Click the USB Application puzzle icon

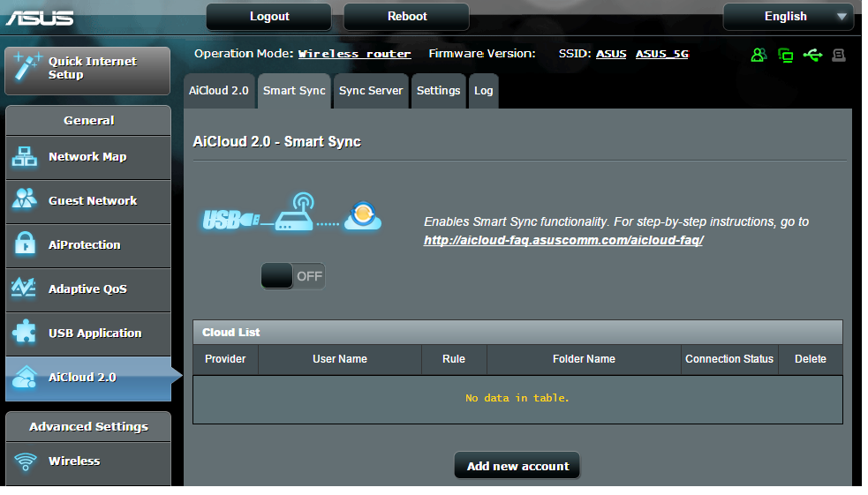24,333
